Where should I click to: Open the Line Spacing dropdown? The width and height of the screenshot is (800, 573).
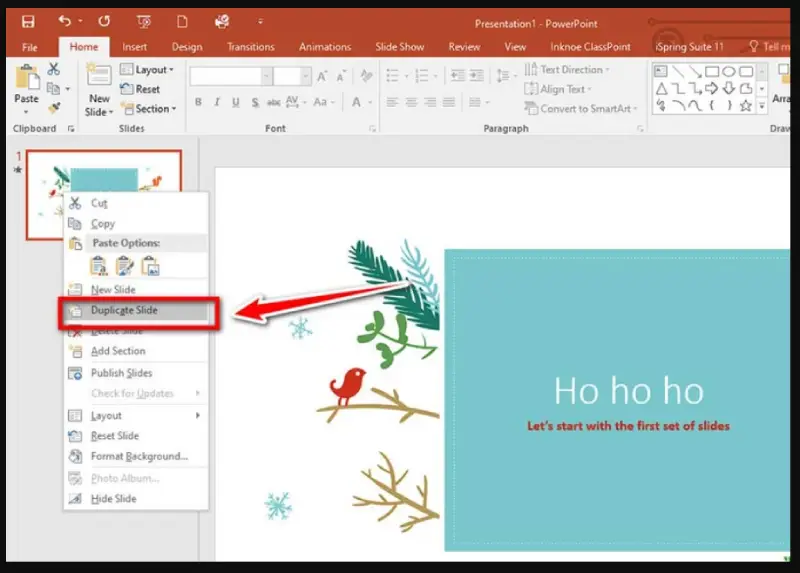tap(506, 76)
